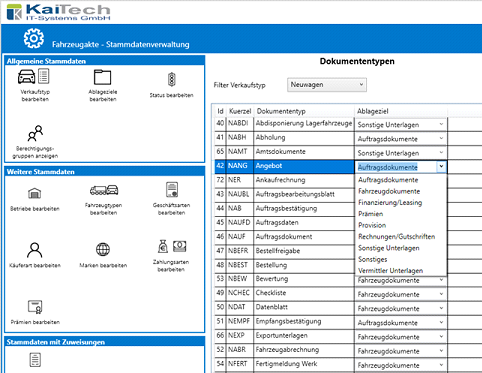Viewport: 482px width, 373px height.
Task: Select the Auftragsbestätigung cell
Action: click(x=304, y=208)
